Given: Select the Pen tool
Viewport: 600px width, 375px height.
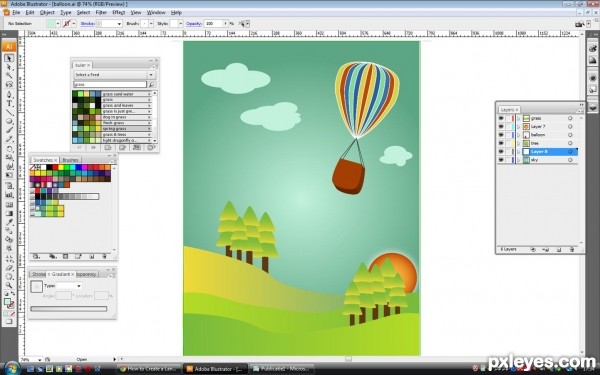Looking at the screenshot, I should (x=9, y=95).
